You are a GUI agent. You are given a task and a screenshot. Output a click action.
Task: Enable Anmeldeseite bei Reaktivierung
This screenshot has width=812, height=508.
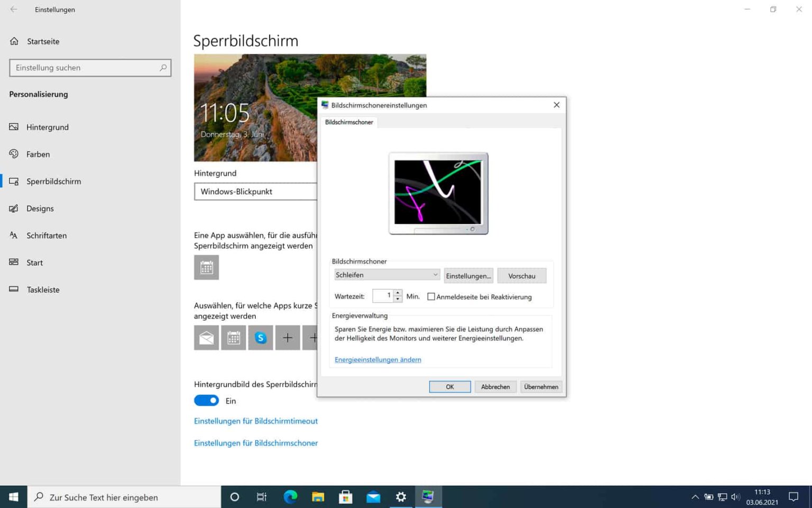coord(431,296)
